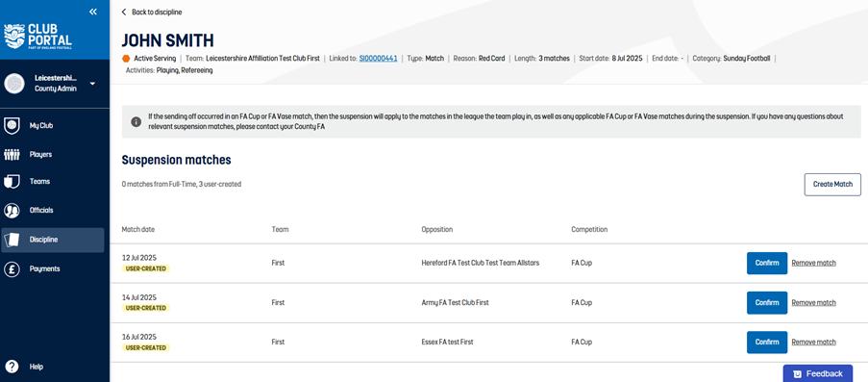
Task: Click Hereford FA Test Club Test Team Allstars
Action: (x=481, y=264)
